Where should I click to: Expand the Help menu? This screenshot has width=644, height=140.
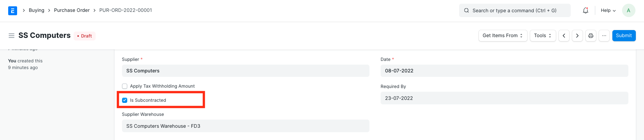click(608, 10)
